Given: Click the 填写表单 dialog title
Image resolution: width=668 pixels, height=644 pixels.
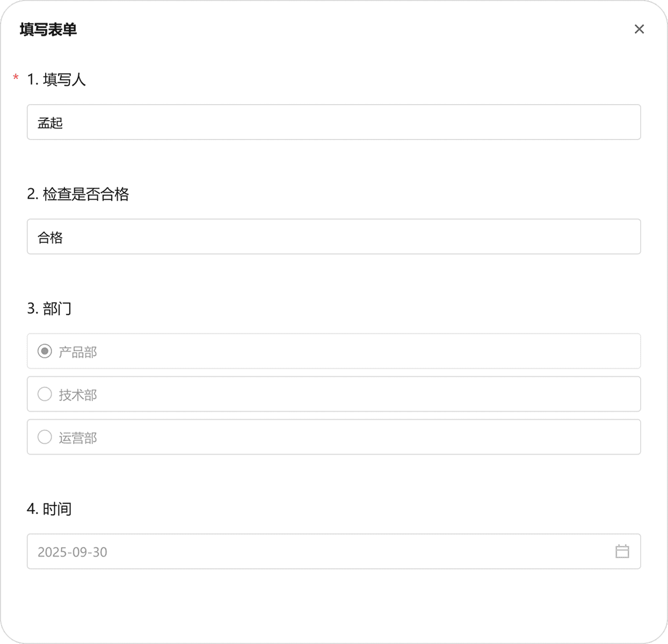Looking at the screenshot, I should coord(48,30).
